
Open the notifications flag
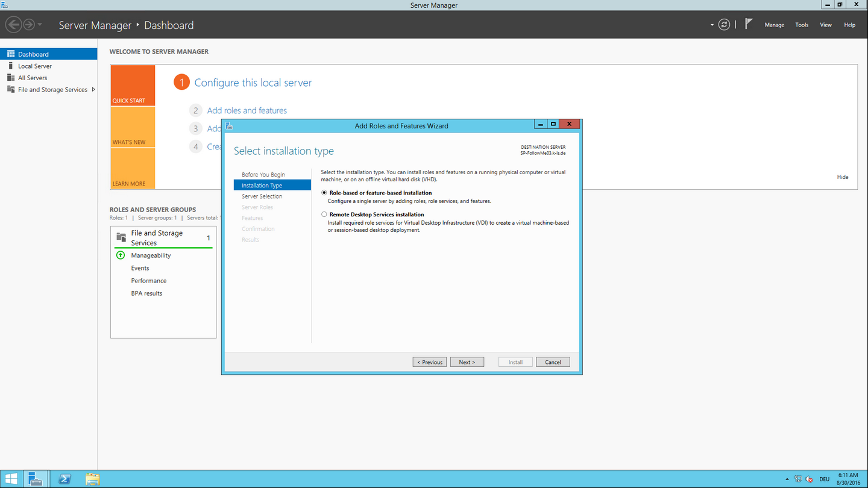coord(749,24)
